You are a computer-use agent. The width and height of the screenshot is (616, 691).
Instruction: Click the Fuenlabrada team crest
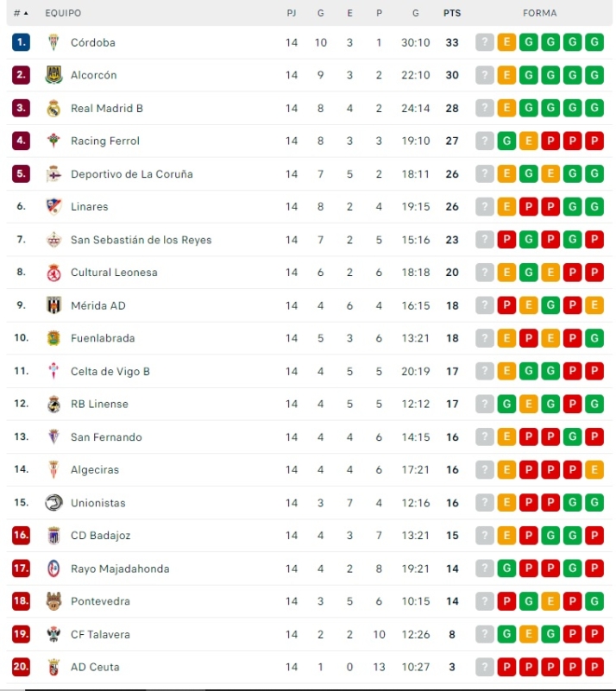[53, 338]
